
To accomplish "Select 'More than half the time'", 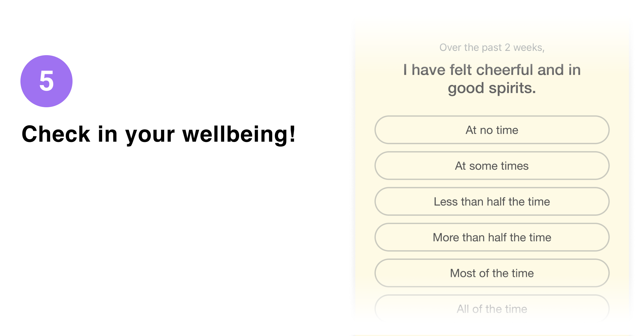I will click(x=492, y=237).
